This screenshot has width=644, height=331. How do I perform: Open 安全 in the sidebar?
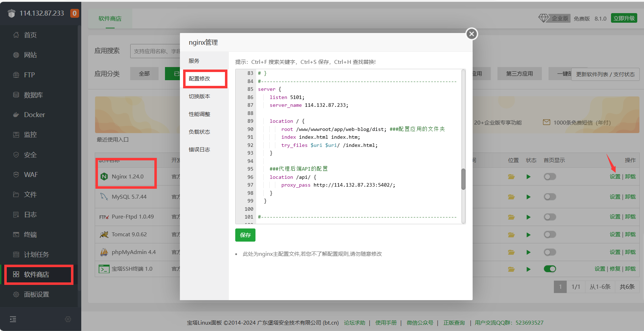(30, 155)
